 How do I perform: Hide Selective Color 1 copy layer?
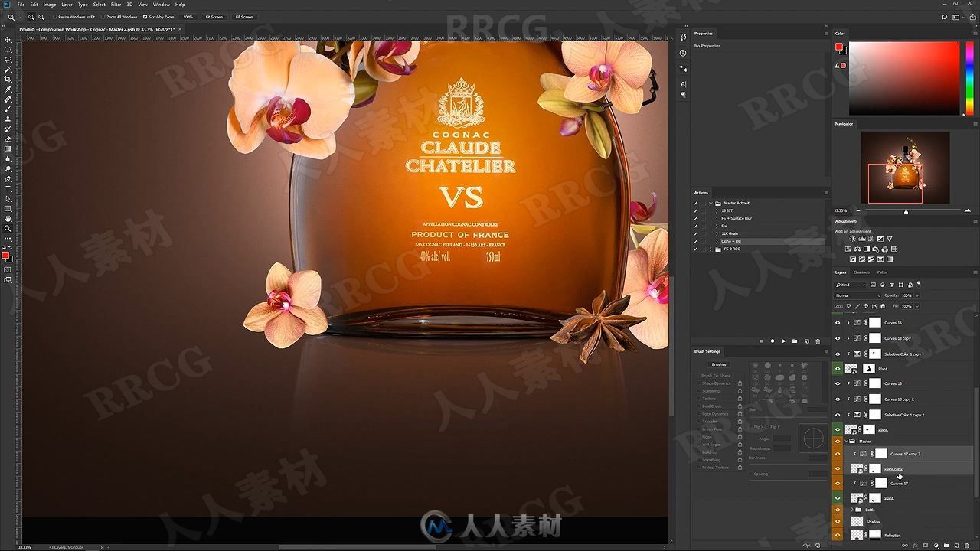(838, 354)
